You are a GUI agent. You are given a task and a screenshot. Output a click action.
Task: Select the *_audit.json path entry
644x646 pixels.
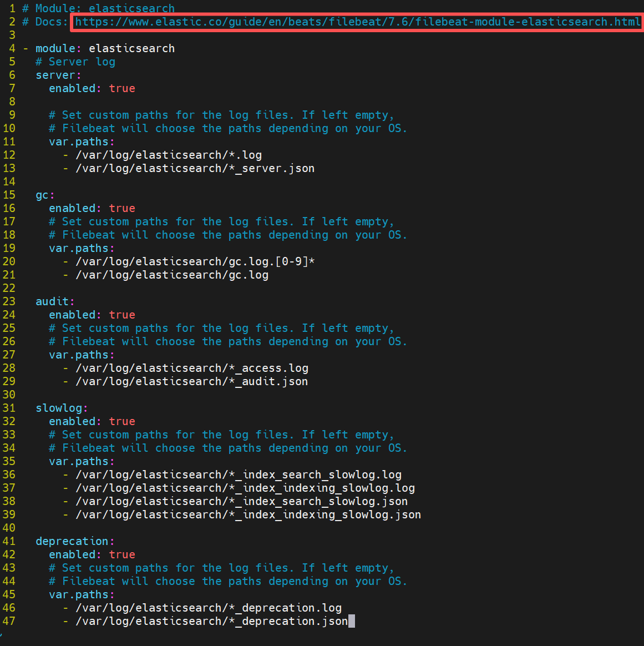[x=191, y=381]
